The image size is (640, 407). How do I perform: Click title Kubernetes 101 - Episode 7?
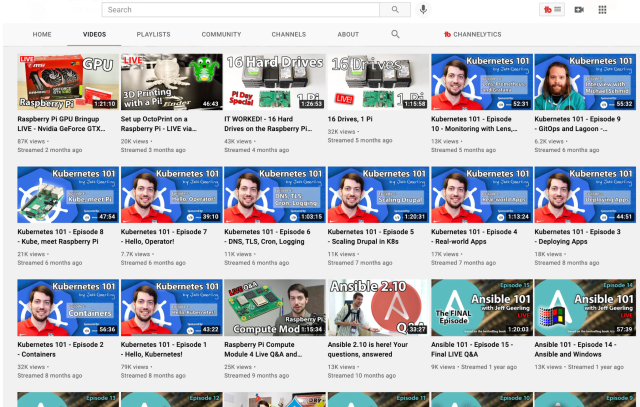(164, 236)
